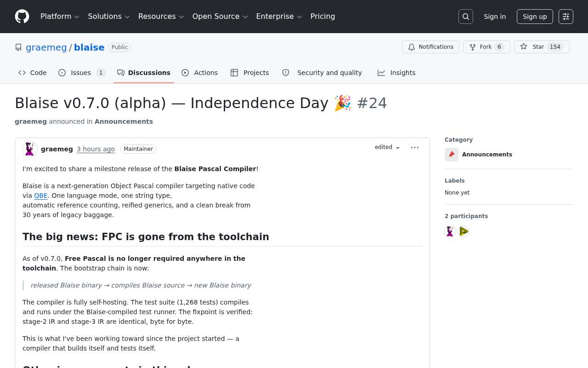Click the quoted bootstrap chain text

pyautogui.click(x=141, y=285)
